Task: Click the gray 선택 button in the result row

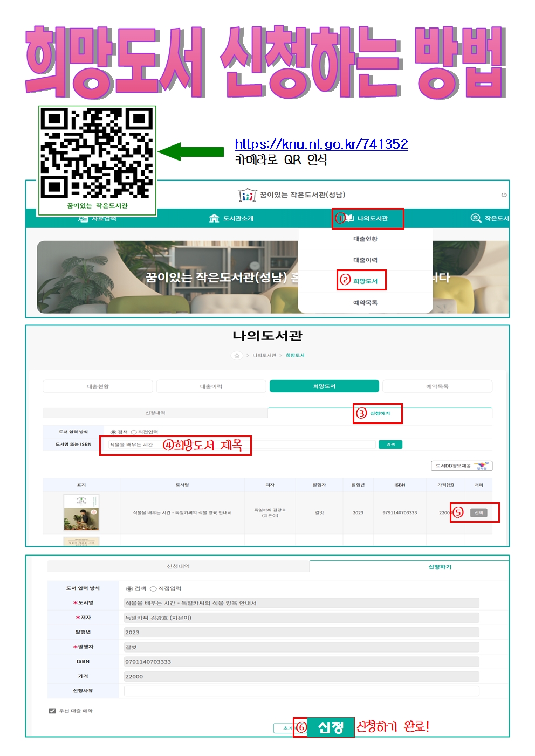Action: tap(479, 513)
